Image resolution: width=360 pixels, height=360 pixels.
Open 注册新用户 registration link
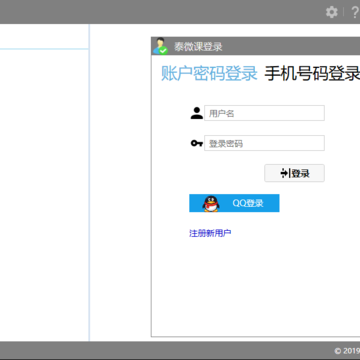pos(210,233)
